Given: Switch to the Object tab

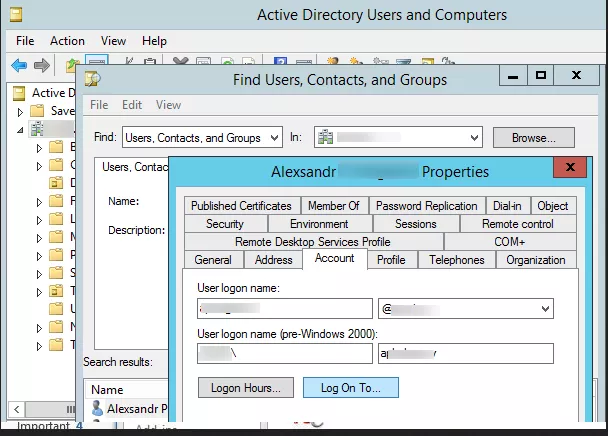Looking at the screenshot, I should [x=553, y=206].
